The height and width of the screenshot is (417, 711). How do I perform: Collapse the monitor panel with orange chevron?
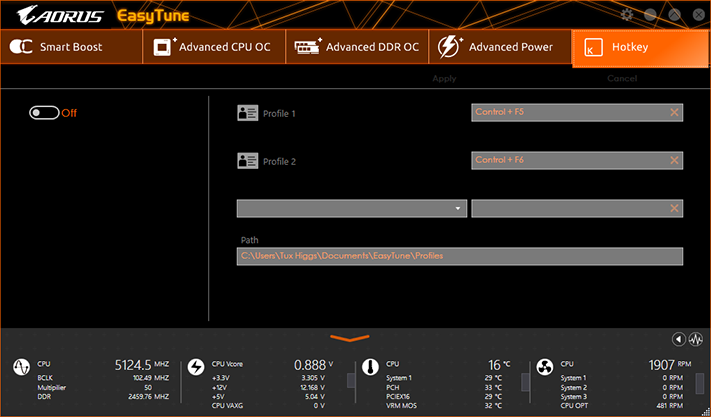coord(350,338)
